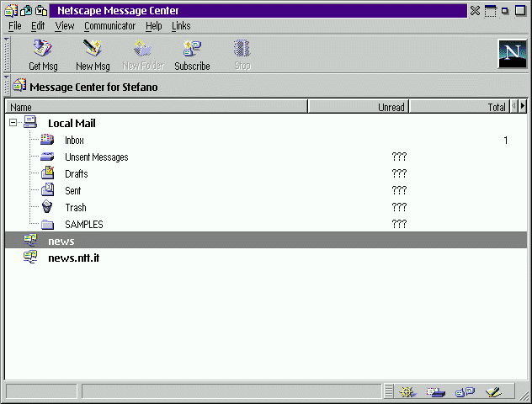Collapse the location bar using its grip
532x404 pixels.
pyautogui.click(x=7, y=85)
